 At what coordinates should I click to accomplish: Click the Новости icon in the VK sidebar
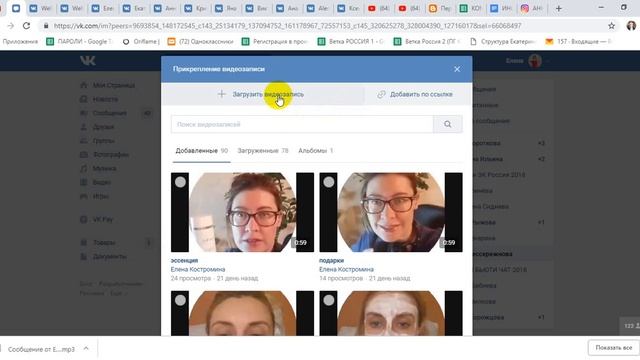point(84,99)
